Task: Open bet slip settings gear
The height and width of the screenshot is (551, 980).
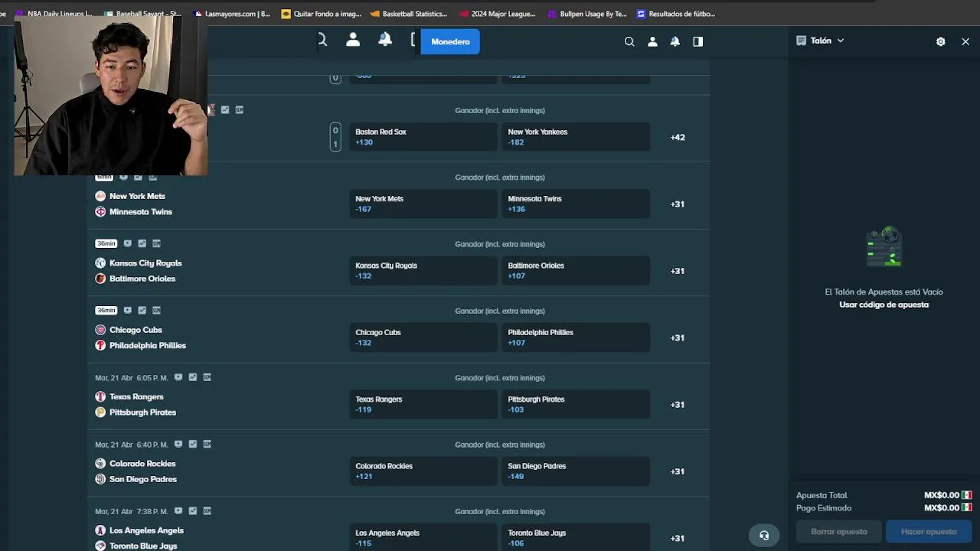Action: pos(941,41)
